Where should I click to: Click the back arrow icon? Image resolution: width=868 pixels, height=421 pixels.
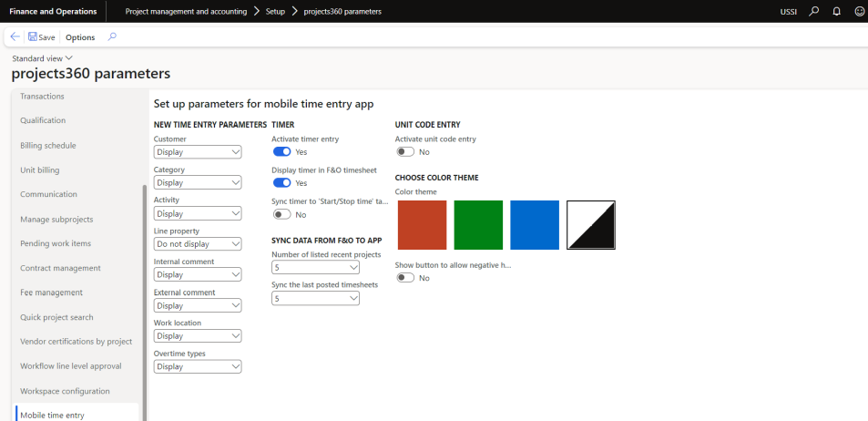pos(15,37)
